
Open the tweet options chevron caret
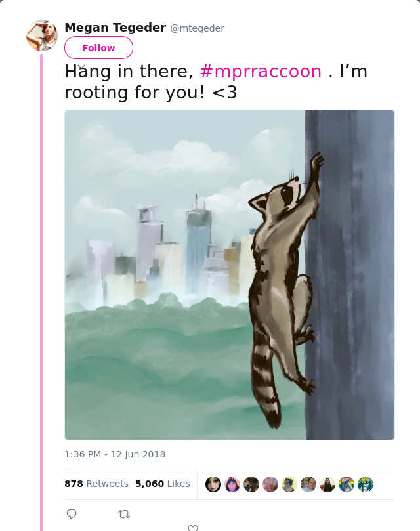click(x=81, y=67)
